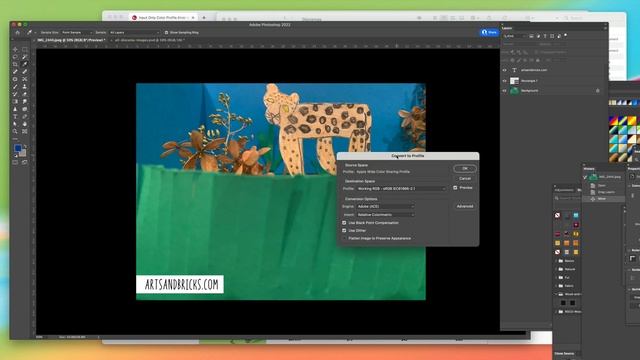Select the Zoom tool
The image size is (640, 360).
click(16, 131)
